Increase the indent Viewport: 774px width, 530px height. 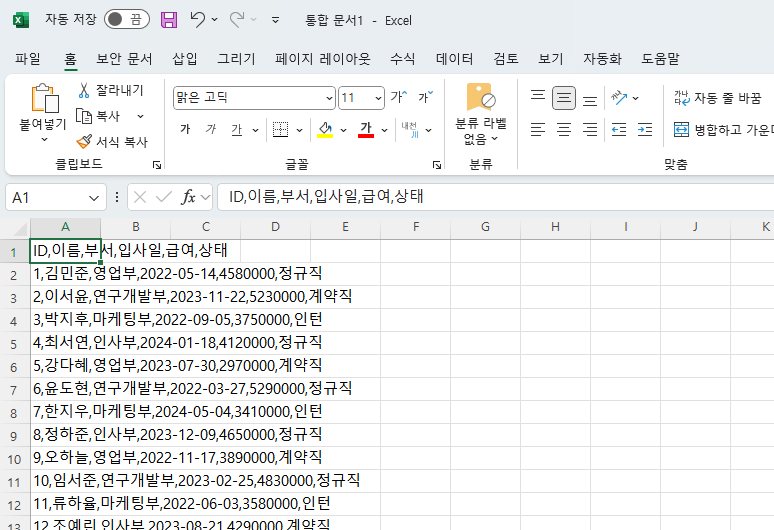645,130
